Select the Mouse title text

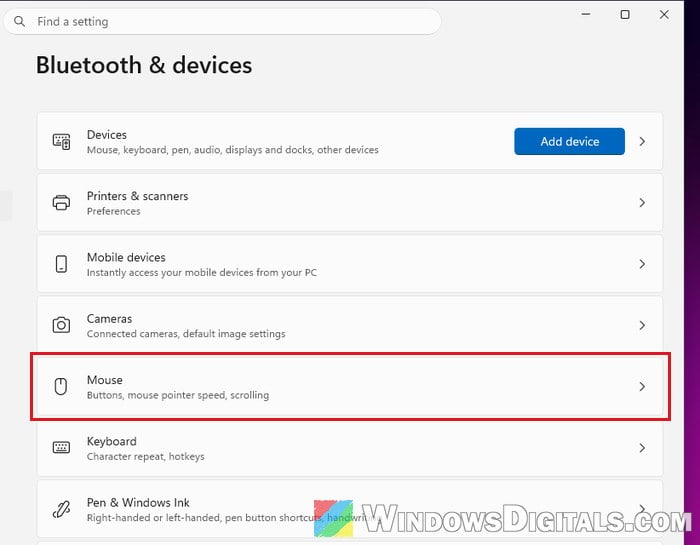[104, 380]
